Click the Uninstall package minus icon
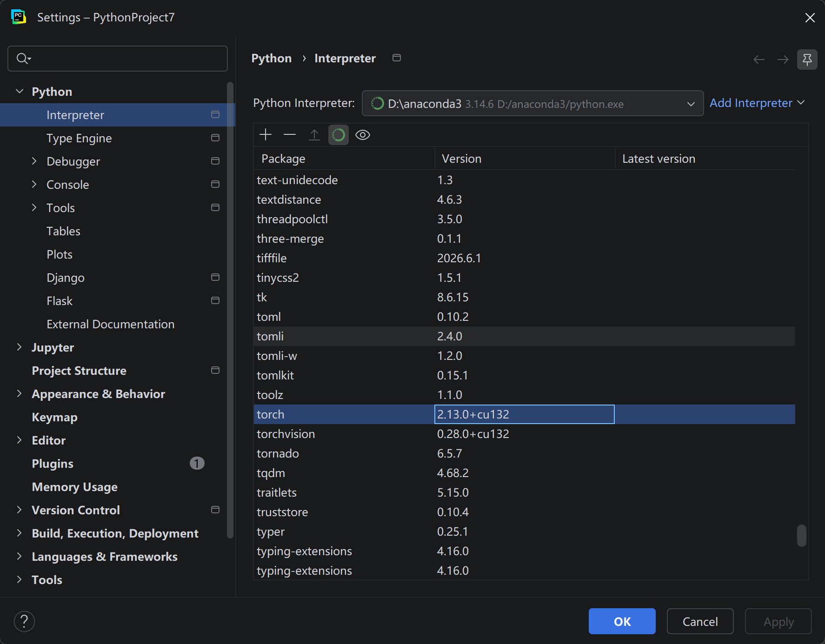825x644 pixels. coord(290,135)
